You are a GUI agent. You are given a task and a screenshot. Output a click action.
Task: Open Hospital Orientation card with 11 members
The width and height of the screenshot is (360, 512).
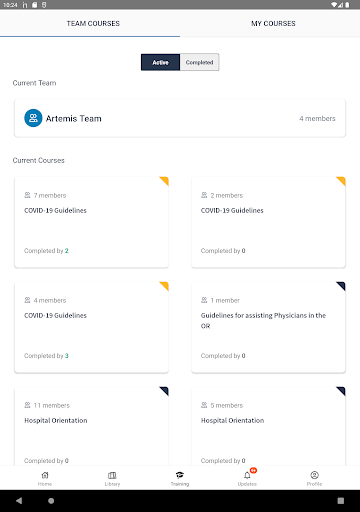91,426
